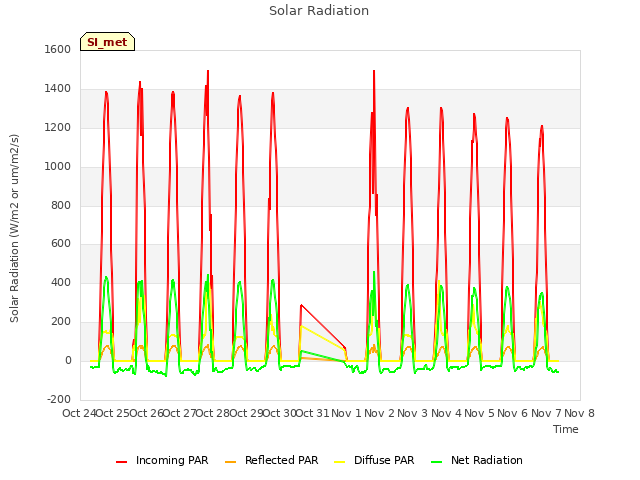Click the Oct 28 x-axis date
The image size is (640, 480).
pos(213,413)
